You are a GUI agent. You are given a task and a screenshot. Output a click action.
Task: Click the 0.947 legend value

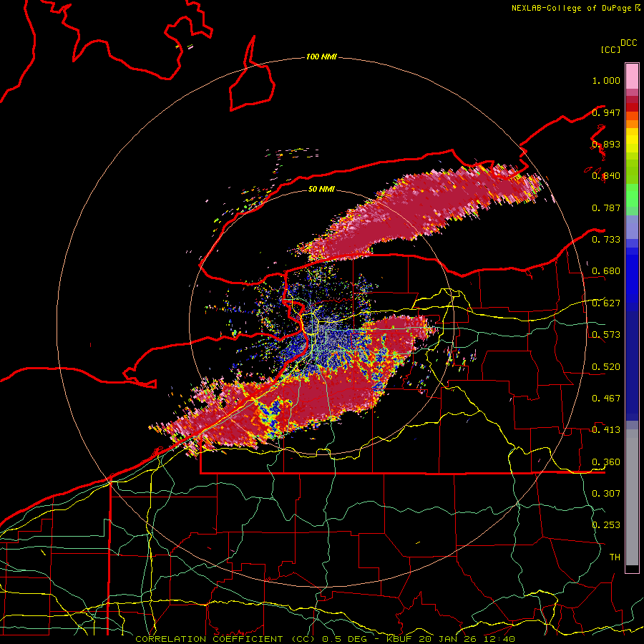pos(606,112)
